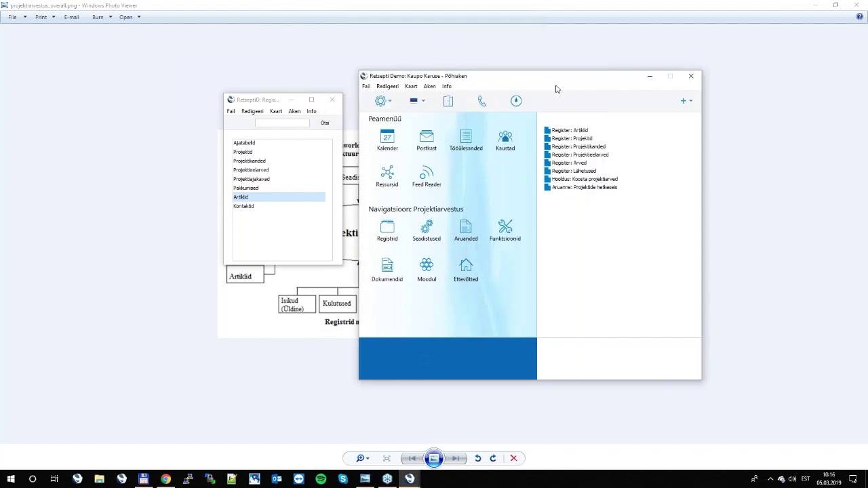Open the plus dropdown in Põhiaken toolbar

(x=686, y=101)
